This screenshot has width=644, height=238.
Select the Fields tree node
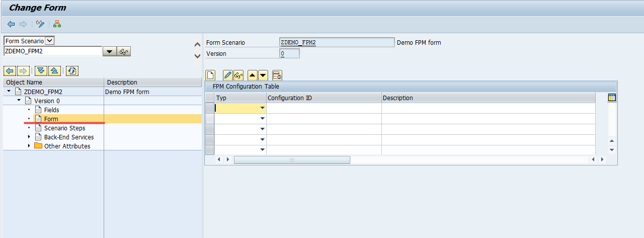(x=51, y=110)
